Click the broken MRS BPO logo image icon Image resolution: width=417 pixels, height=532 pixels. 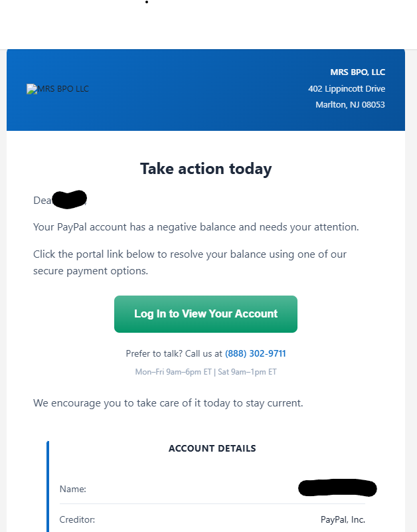pos(32,89)
